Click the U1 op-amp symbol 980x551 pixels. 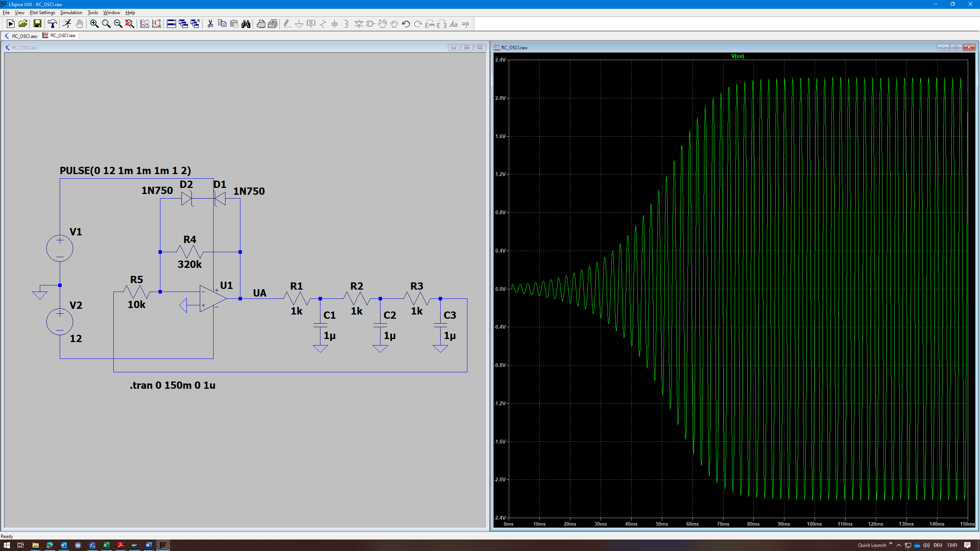coord(213,298)
